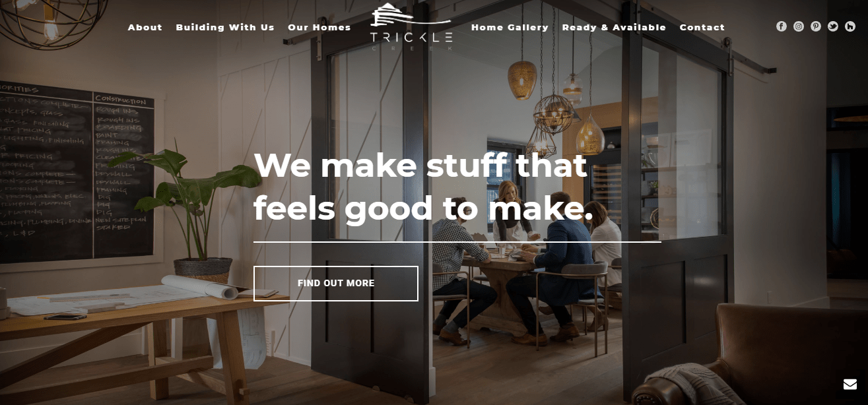This screenshot has width=868, height=405.
Task: Click the TRICKLE wordmark in the logo
Action: coord(411,37)
